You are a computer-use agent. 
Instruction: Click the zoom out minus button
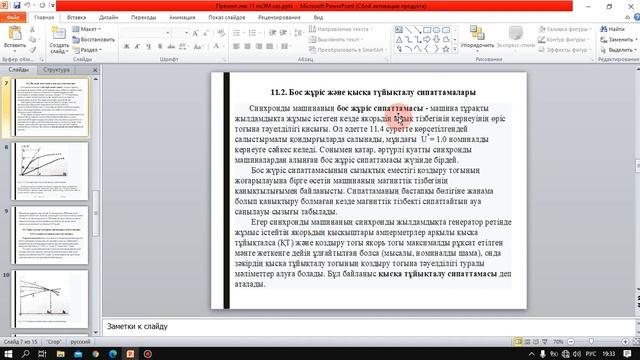point(571,341)
